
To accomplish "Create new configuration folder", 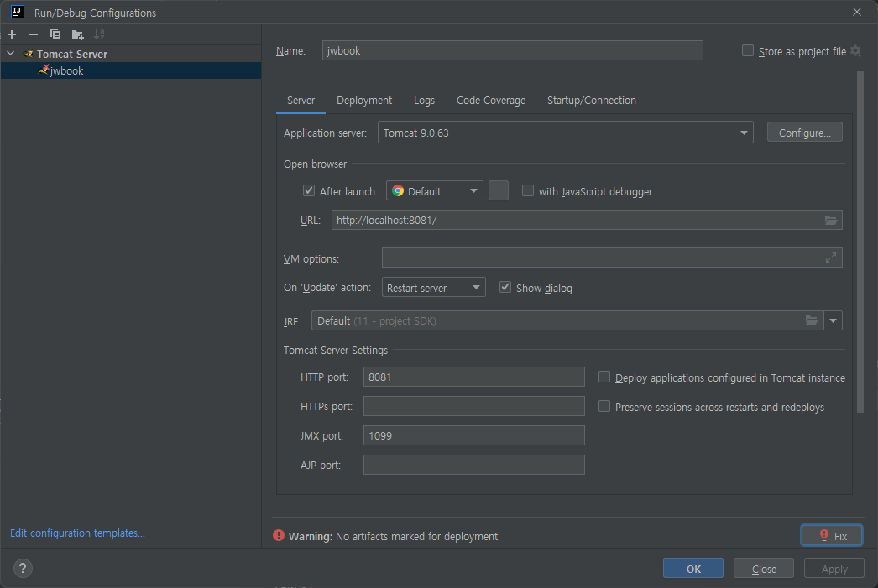I will 77,34.
